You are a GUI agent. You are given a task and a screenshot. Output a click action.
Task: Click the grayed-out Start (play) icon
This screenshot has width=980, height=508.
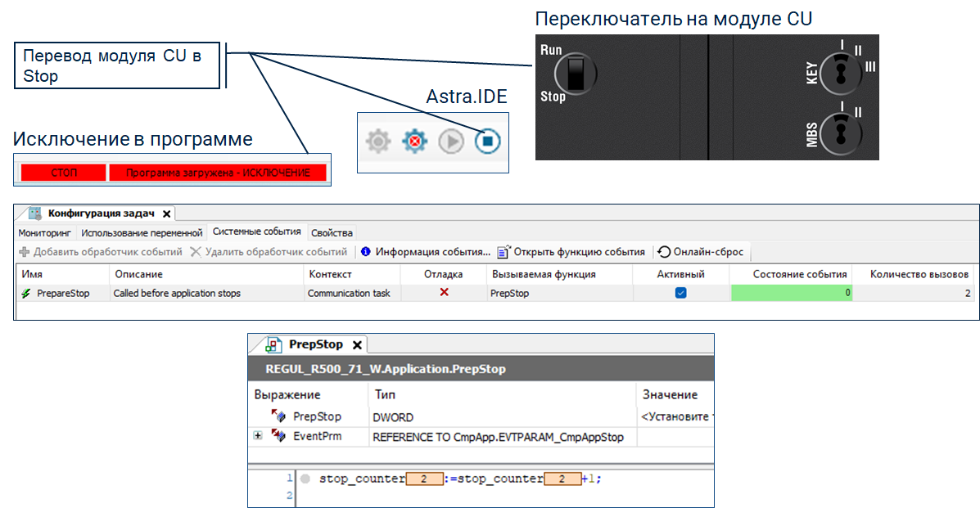click(x=450, y=142)
